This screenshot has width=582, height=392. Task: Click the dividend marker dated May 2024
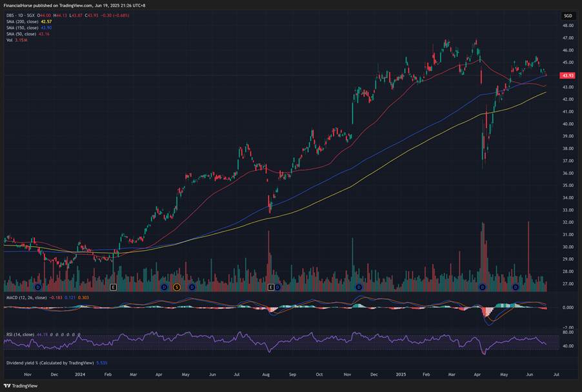[192, 287]
